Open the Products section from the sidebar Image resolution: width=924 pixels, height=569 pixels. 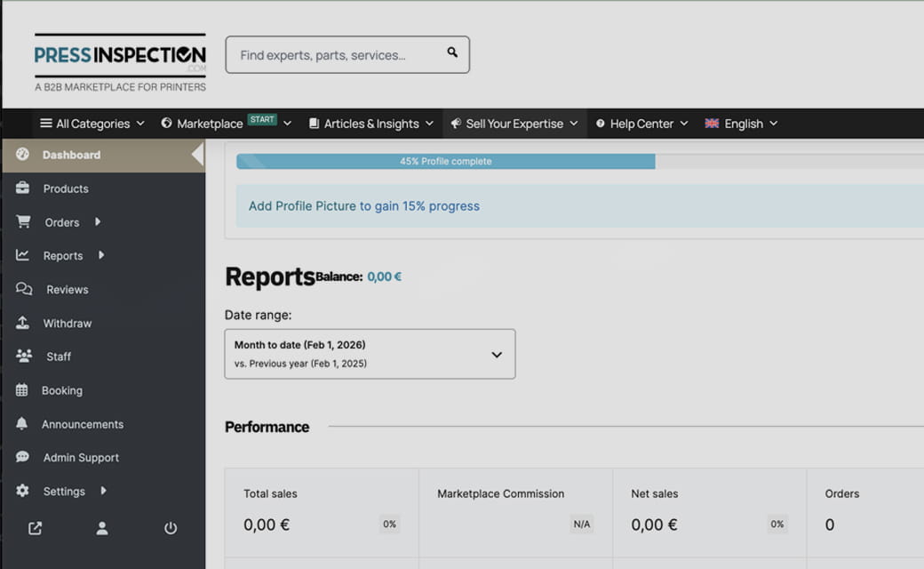[x=66, y=188]
